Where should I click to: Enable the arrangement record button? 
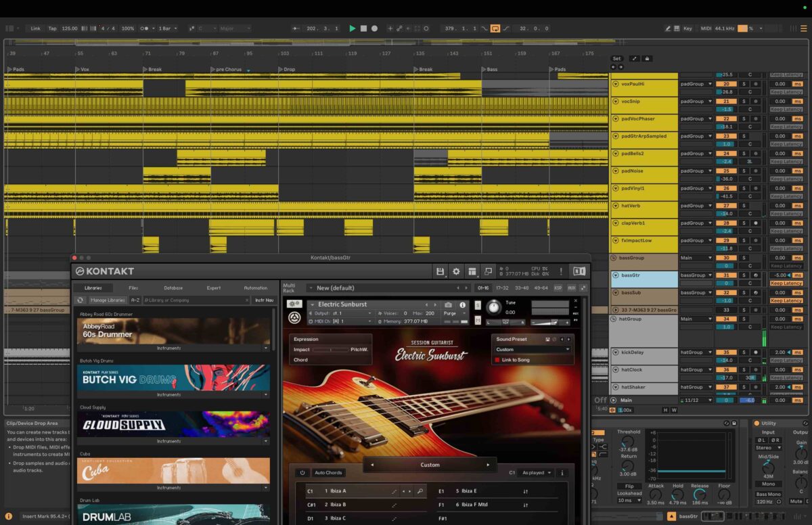coord(374,28)
